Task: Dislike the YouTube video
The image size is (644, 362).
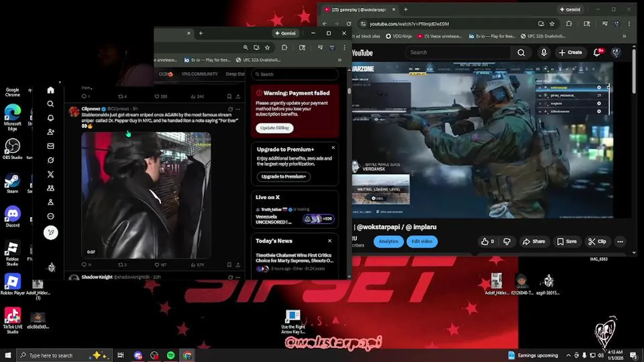Action: 507,241
